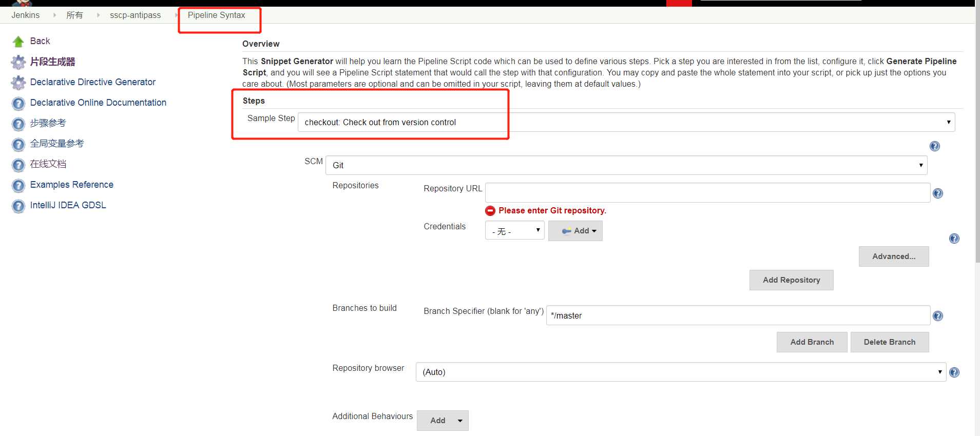The height and width of the screenshot is (436, 980).
Task: Open help for the Repository URL field
Action: point(938,193)
